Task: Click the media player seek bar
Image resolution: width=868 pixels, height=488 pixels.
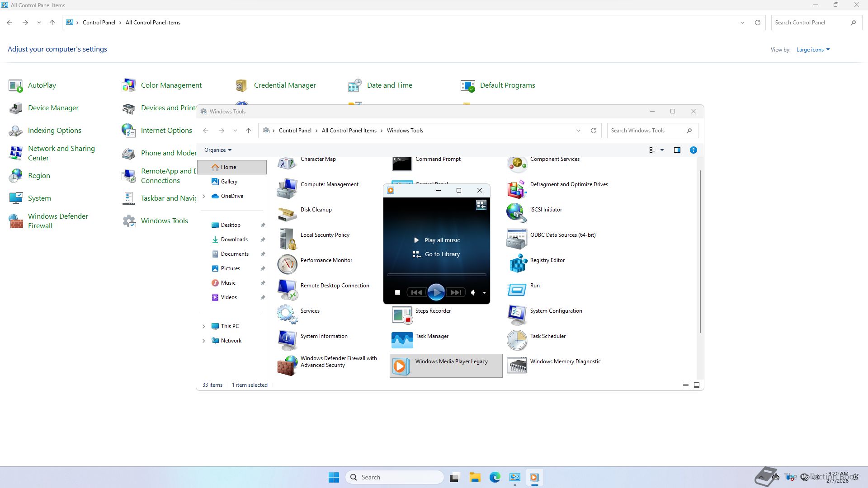Action: point(436,274)
